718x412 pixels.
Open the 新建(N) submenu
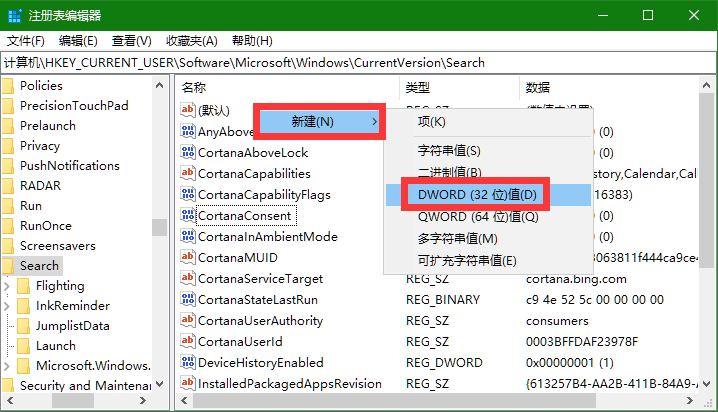click(319, 122)
